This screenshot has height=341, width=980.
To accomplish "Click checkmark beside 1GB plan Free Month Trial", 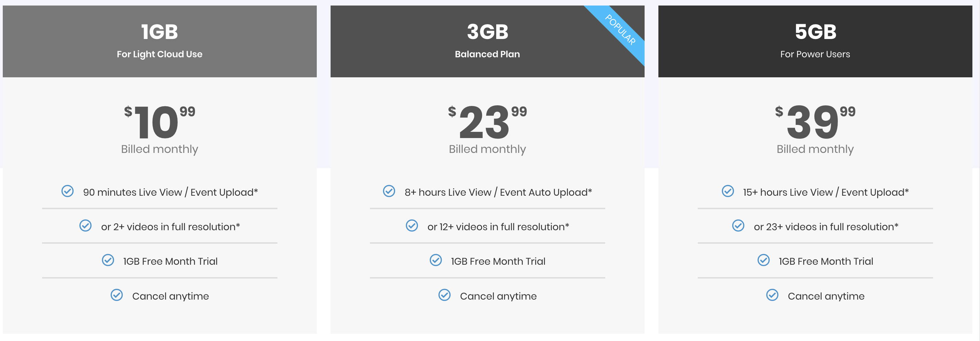I will [x=108, y=260].
